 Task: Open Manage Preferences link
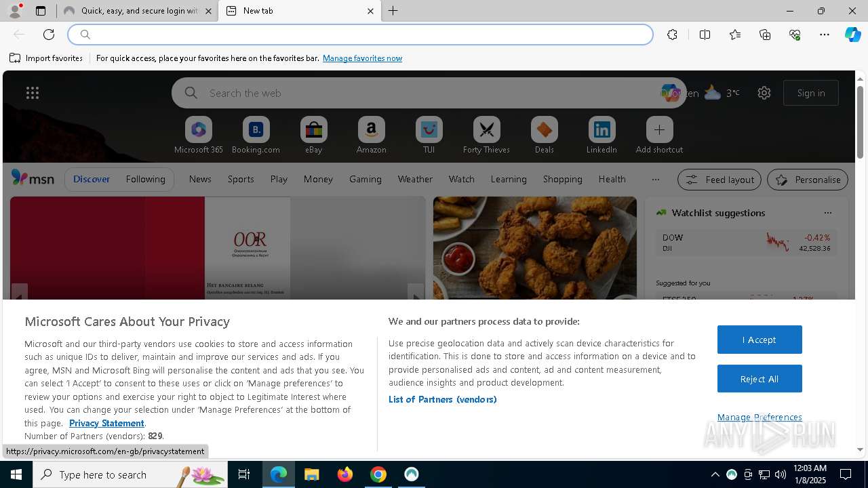tap(759, 417)
